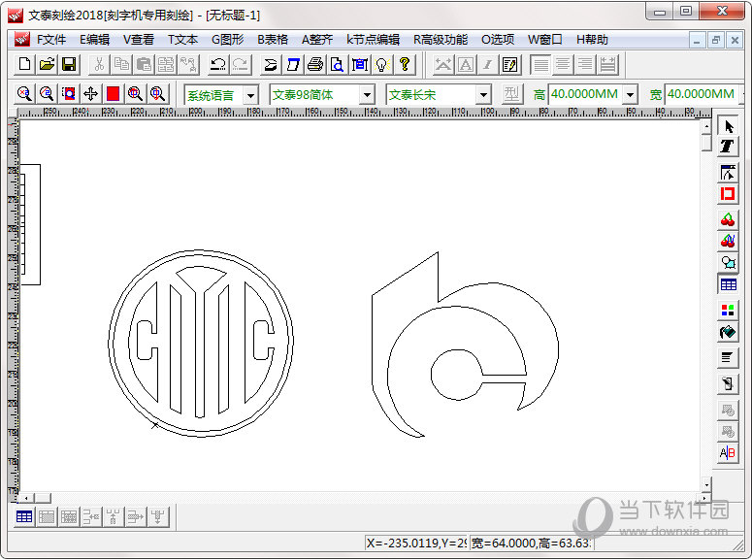The width and height of the screenshot is (752, 560).
Task: Open the 文泰长宋 font style dropdown
Action: pyautogui.click(x=483, y=94)
